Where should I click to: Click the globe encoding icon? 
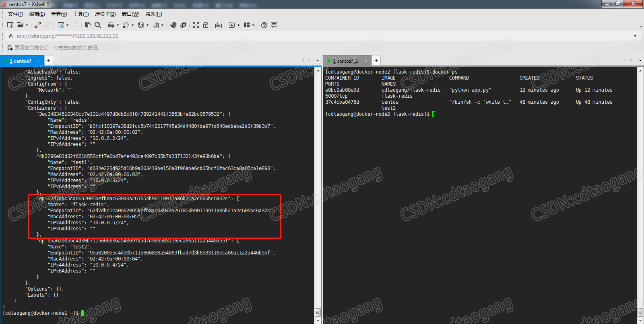point(141,25)
